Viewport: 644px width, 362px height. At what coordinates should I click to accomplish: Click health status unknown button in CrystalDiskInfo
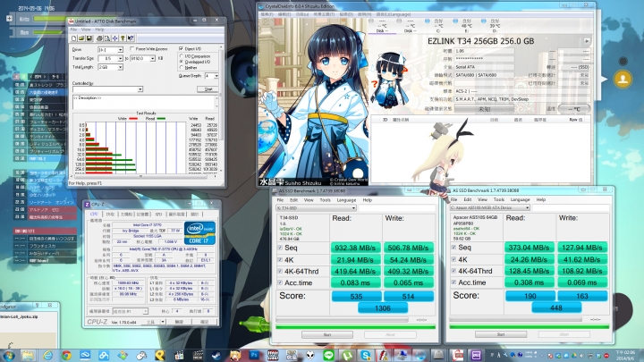click(484, 109)
